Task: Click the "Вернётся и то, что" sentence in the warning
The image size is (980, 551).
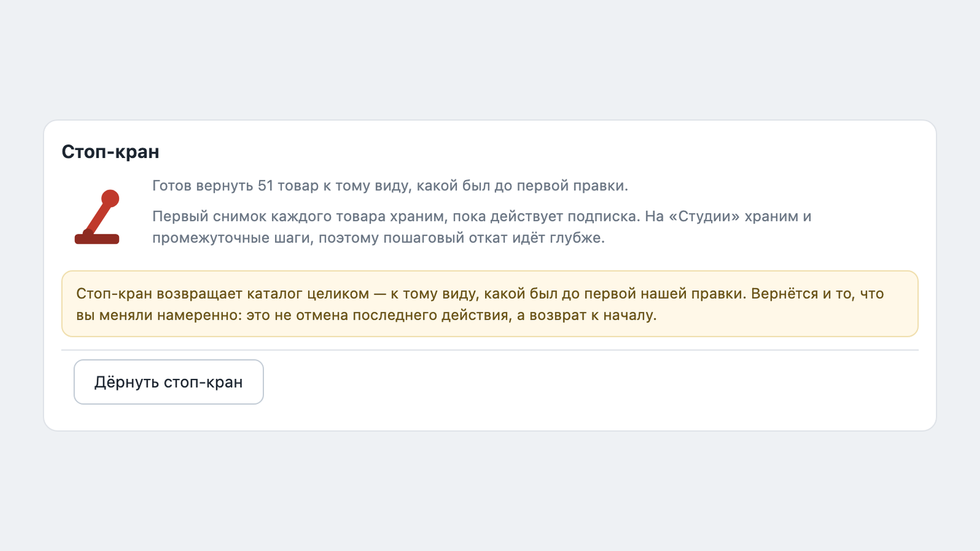Action: click(817, 294)
